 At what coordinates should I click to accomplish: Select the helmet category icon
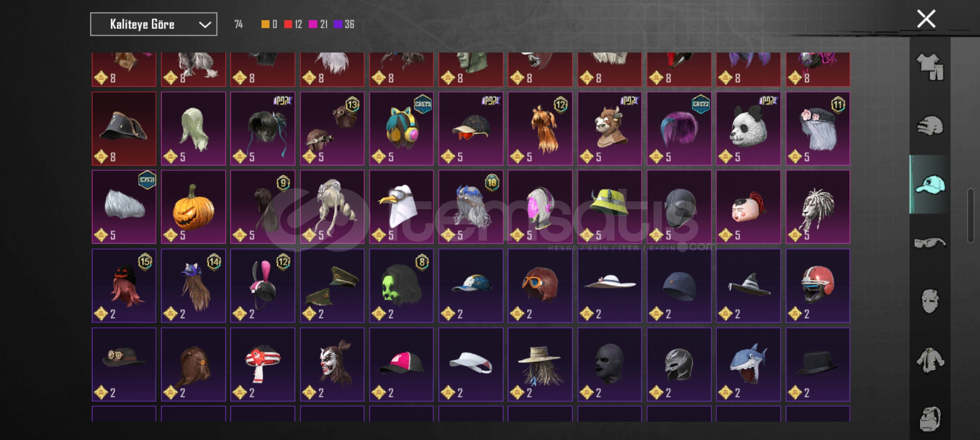click(930, 125)
